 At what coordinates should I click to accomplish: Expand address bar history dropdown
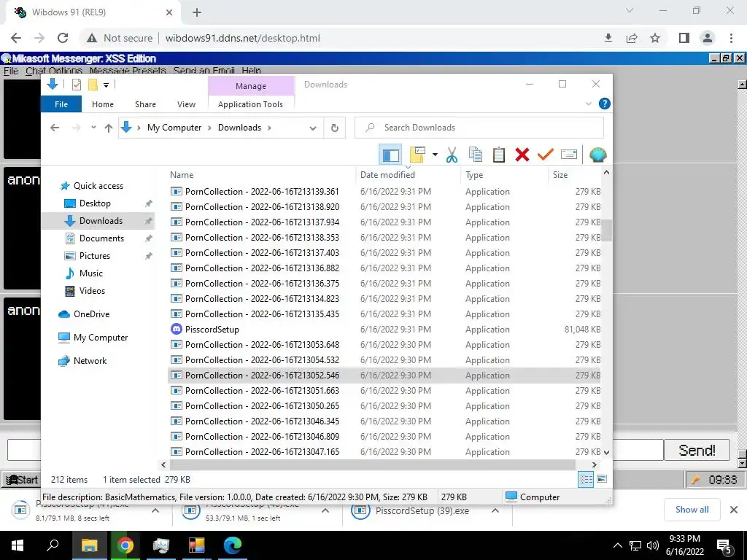(312, 128)
